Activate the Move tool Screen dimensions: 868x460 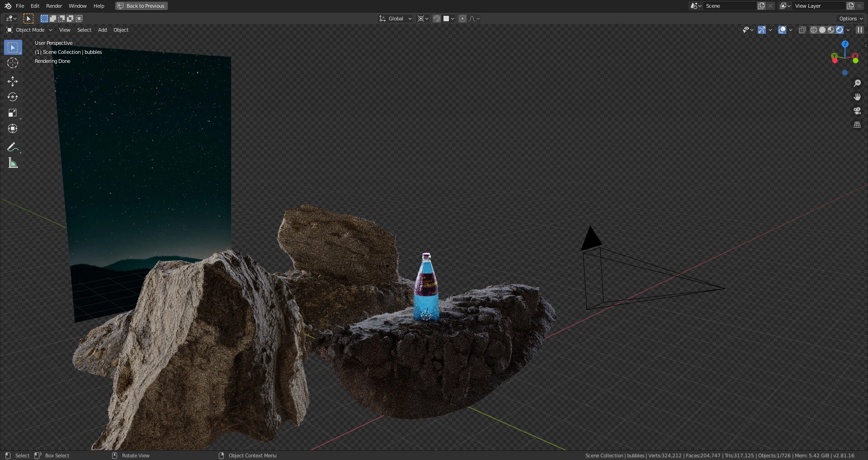[x=13, y=81]
